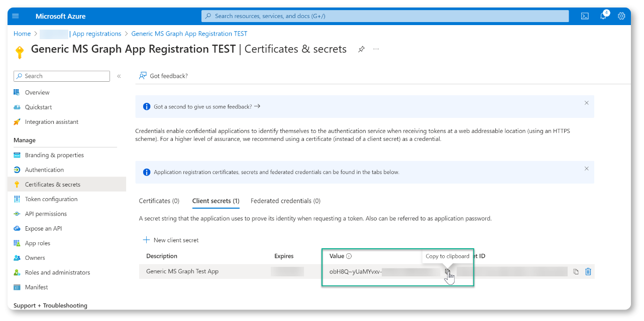644x321 pixels.
Task: Open Token configuration
Action: coord(51,199)
